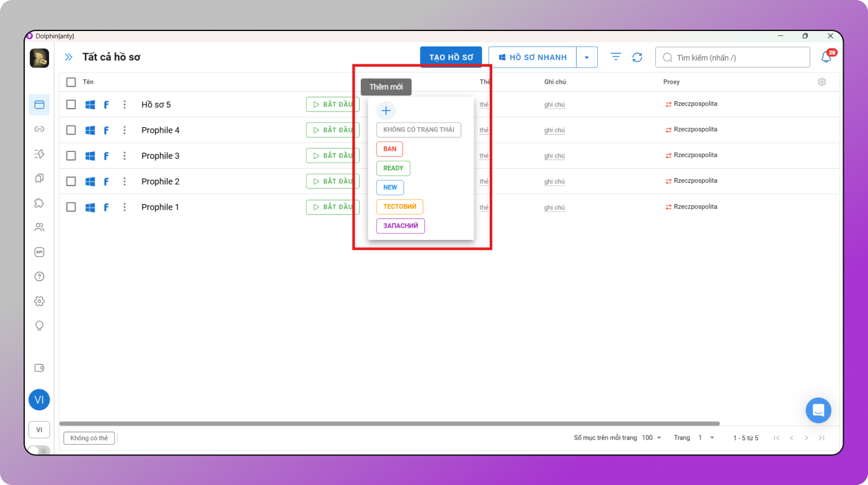Open the Users team icon in sidebar

(39, 227)
